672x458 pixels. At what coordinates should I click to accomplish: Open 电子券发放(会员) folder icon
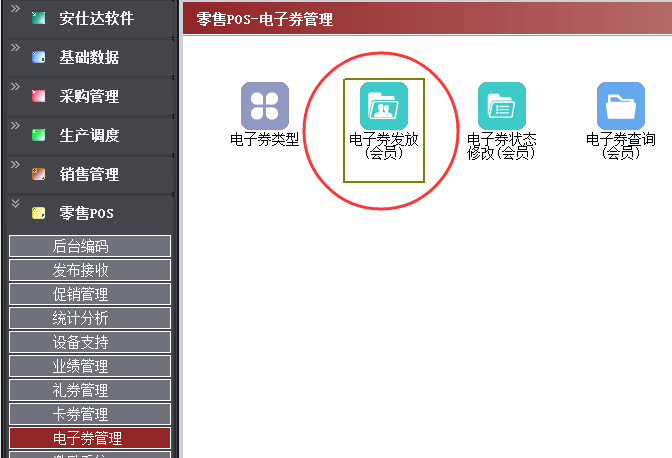[x=384, y=106]
